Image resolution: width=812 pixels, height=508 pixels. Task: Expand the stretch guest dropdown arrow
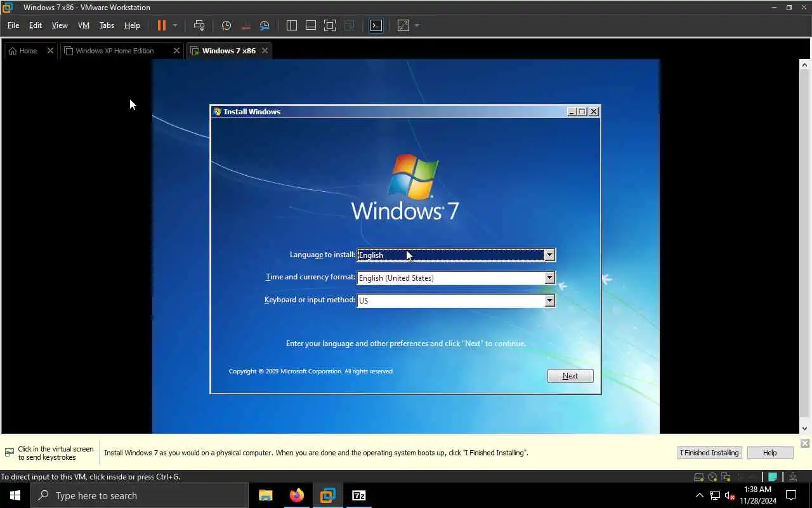[417, 25]
